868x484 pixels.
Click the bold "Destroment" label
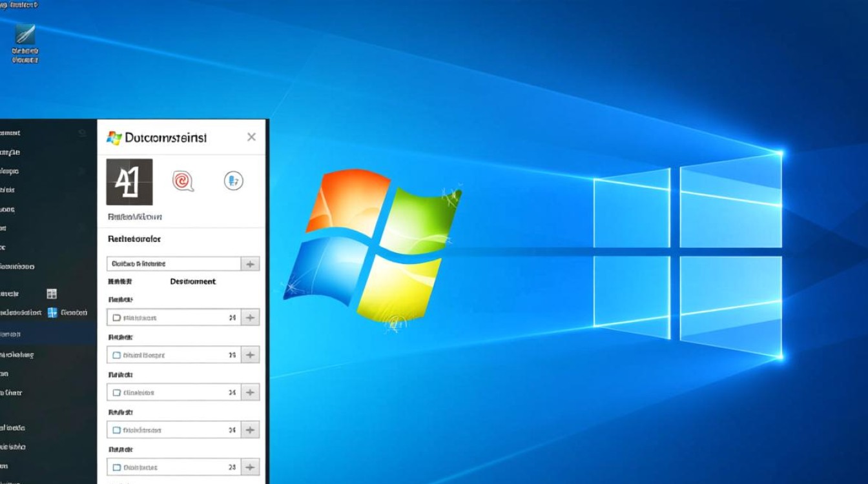point(192,281)
